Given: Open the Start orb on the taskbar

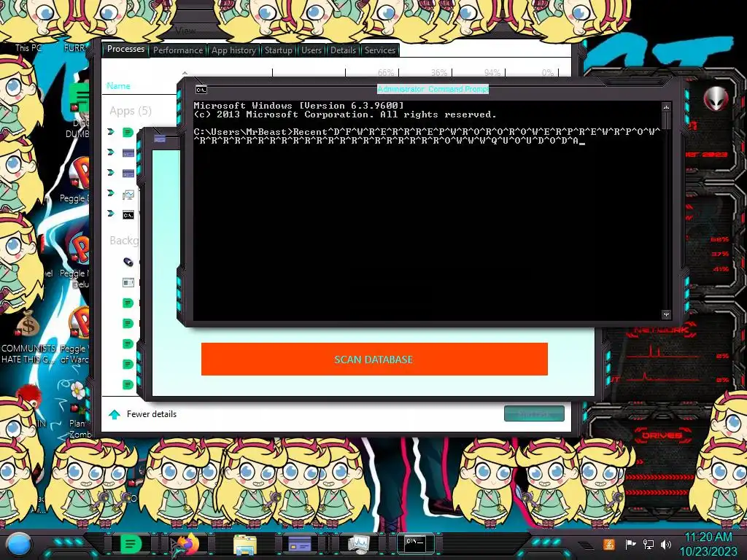Looking at the screenshot, I should [x=20, y=545].
